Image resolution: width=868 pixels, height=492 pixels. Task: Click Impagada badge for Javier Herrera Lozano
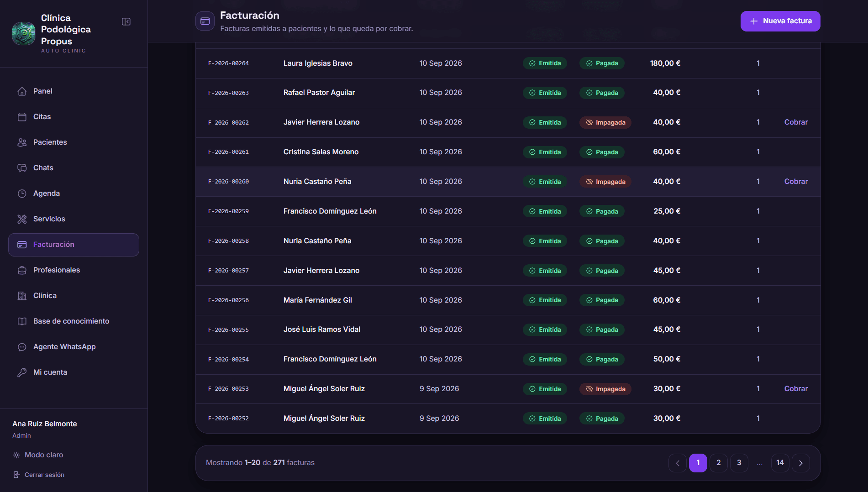coord(605,122)
